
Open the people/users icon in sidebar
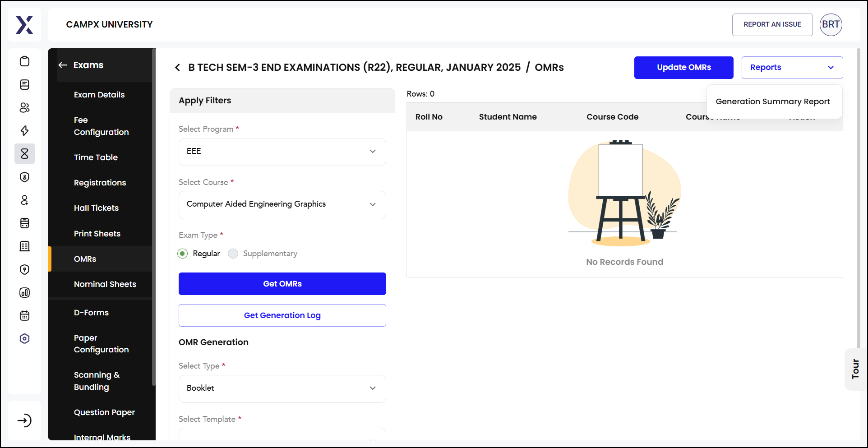pos(25,107)
